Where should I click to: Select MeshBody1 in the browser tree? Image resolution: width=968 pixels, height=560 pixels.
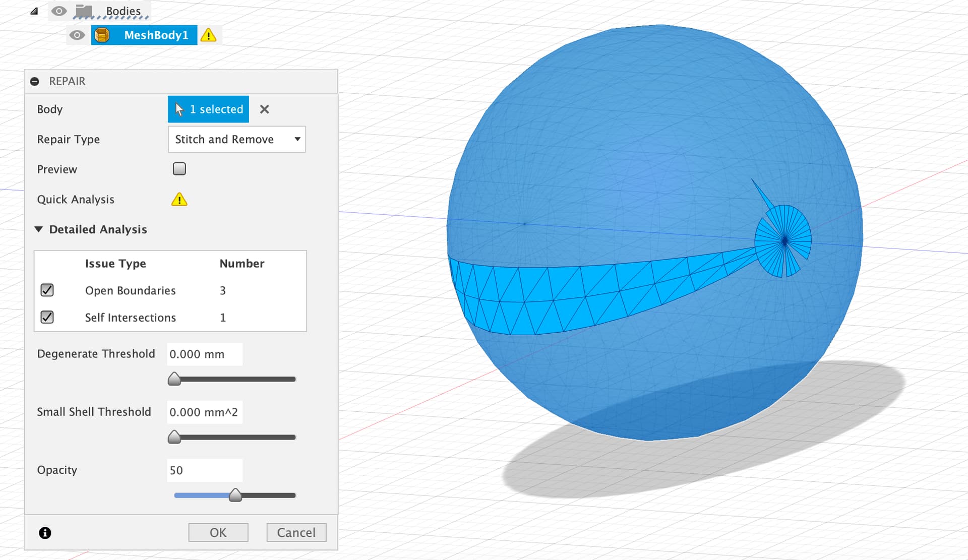[x=156, y=35]
